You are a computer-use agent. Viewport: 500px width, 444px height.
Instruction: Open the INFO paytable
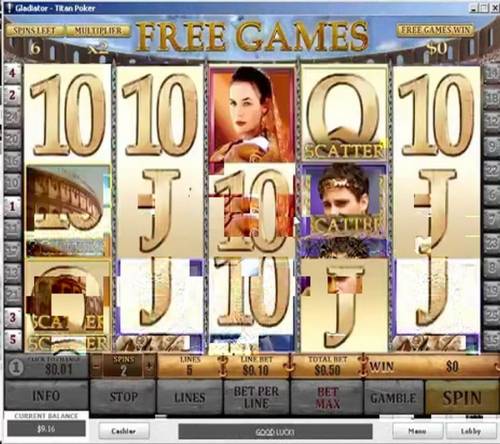pos(46,396)
